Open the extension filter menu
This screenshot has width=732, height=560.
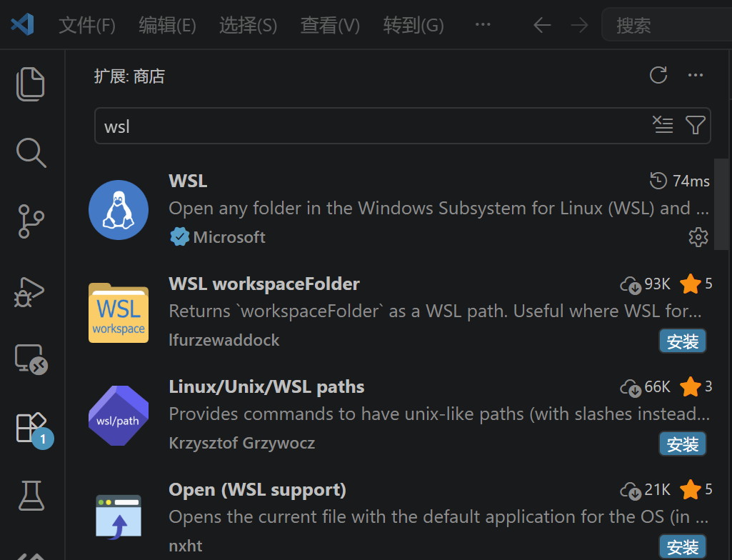(695, 125)
